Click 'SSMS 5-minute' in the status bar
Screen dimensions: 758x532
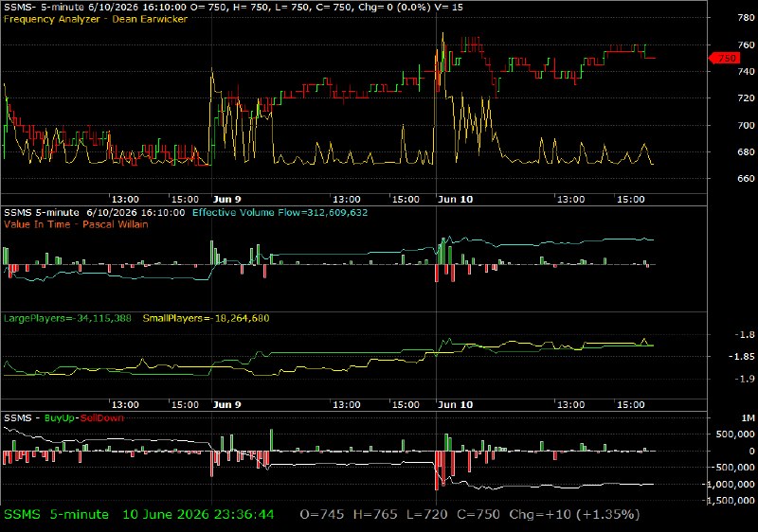(x=57, y=515)
